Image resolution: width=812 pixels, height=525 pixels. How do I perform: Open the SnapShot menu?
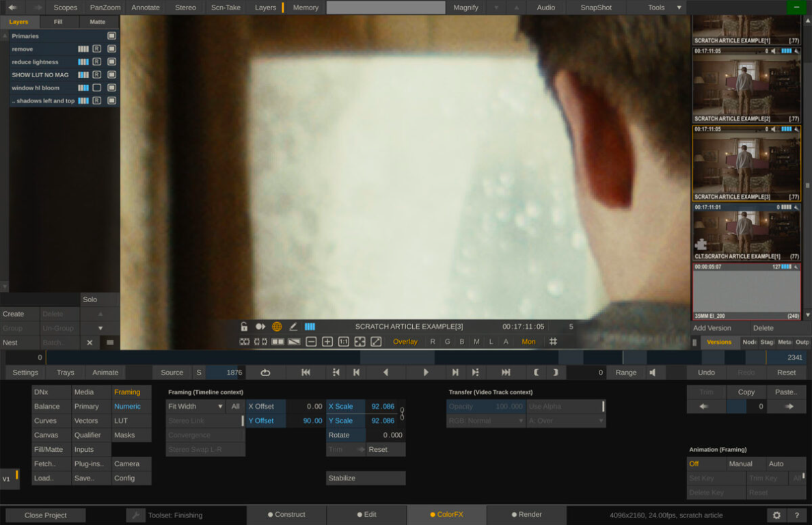point(596,8)
